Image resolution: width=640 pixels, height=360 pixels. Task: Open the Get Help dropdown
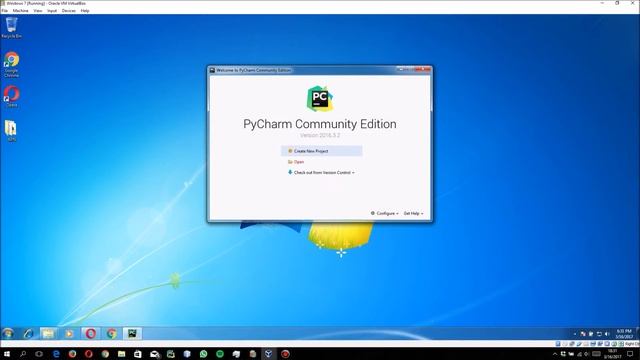(413, 213)
